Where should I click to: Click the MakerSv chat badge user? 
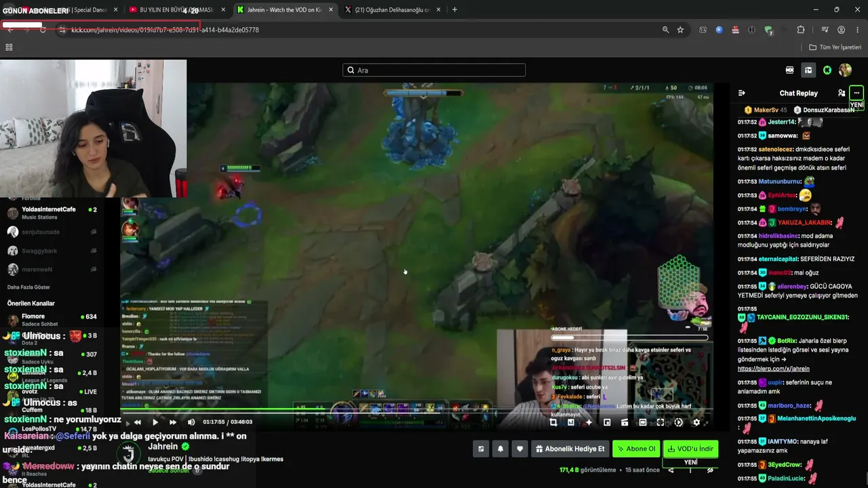(x=766, y=110)
